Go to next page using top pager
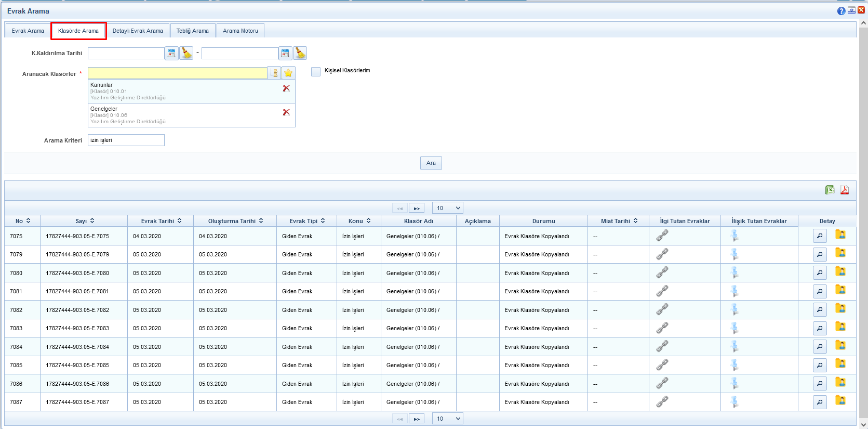The width and height of the screenshot is (868, 429). tap(417, 208)
